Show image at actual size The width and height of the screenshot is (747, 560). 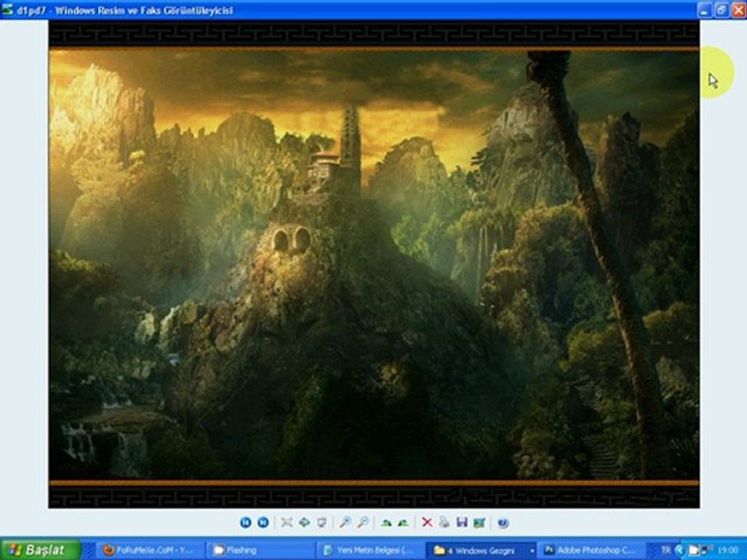[304, 523]
